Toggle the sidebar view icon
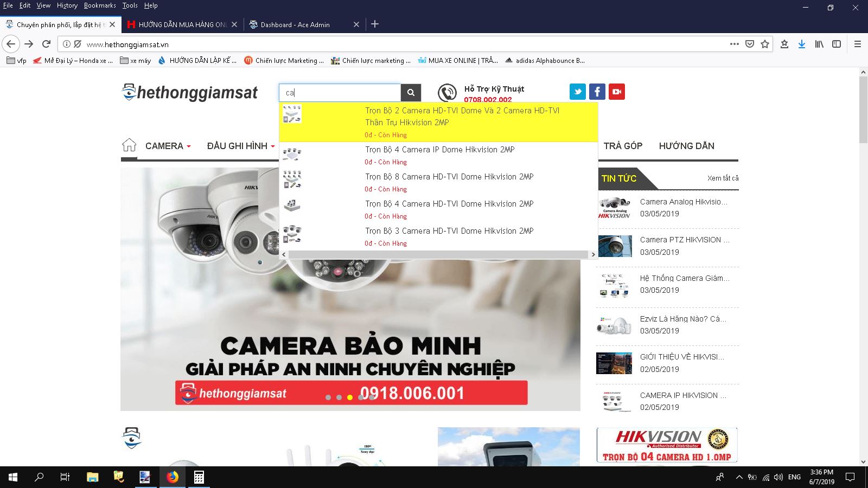This screenshot has width=868, height=488. [837, 44]
